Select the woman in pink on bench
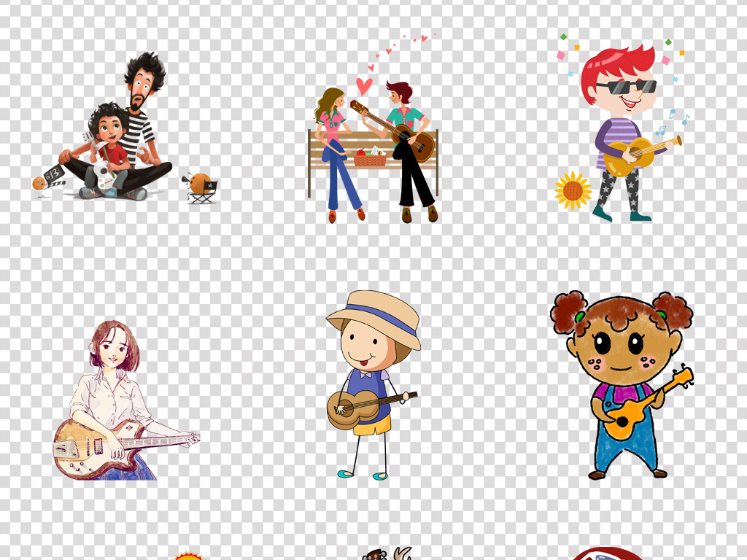747x560 pixels. 334,146
